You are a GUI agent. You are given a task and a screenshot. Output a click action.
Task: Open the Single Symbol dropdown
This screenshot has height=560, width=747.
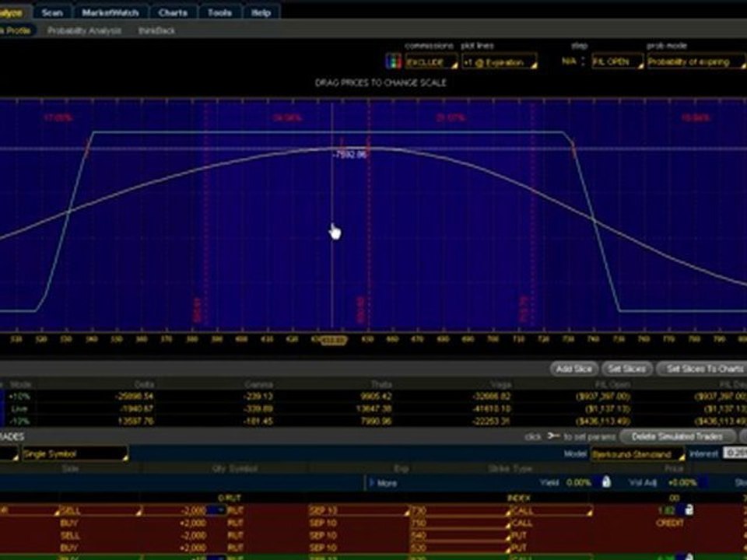pos(75,453)
